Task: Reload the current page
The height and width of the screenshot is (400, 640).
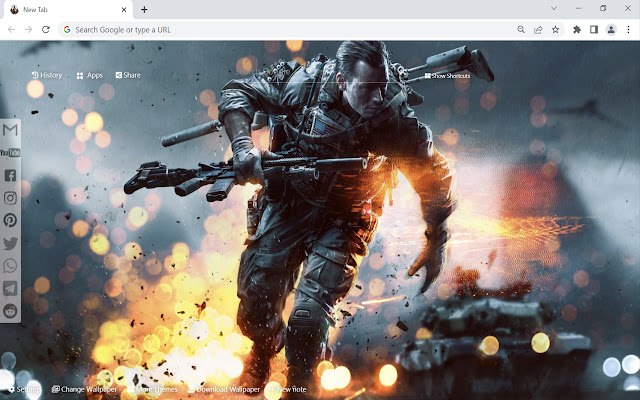Action: tap(46, 29)
